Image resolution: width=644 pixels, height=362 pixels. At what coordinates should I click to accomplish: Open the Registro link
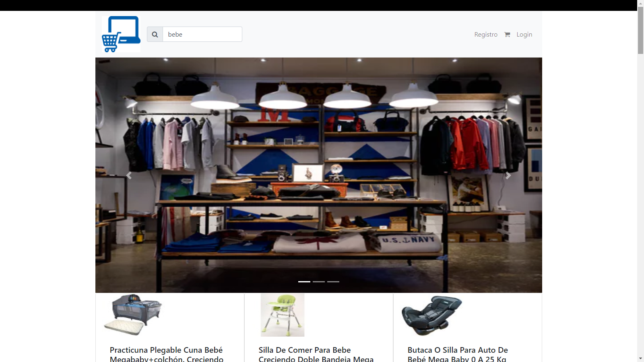pos(486,35)
